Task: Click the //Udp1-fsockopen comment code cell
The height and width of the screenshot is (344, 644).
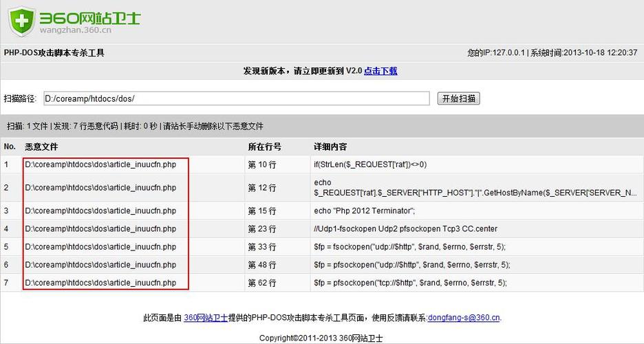Action: coord(406,228)
